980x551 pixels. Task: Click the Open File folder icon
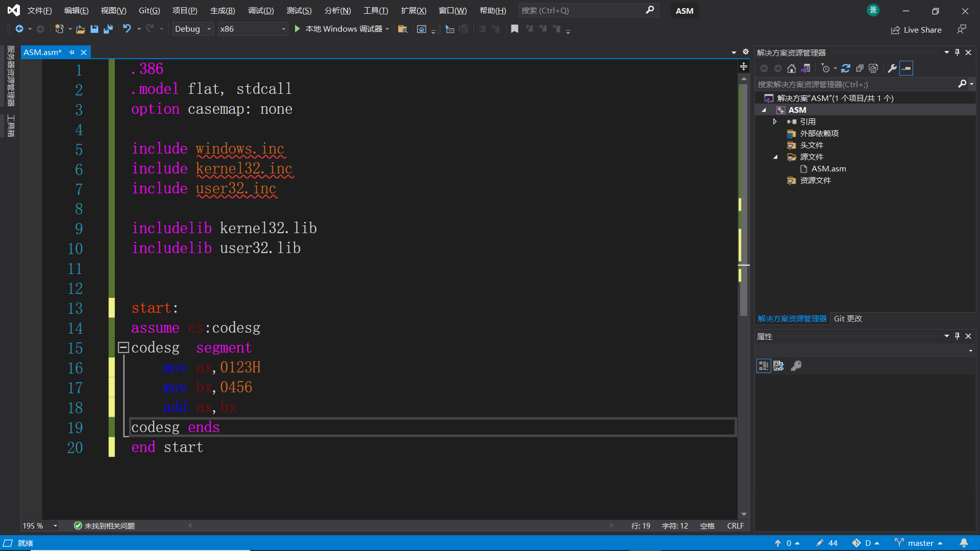tap(80, 29)
